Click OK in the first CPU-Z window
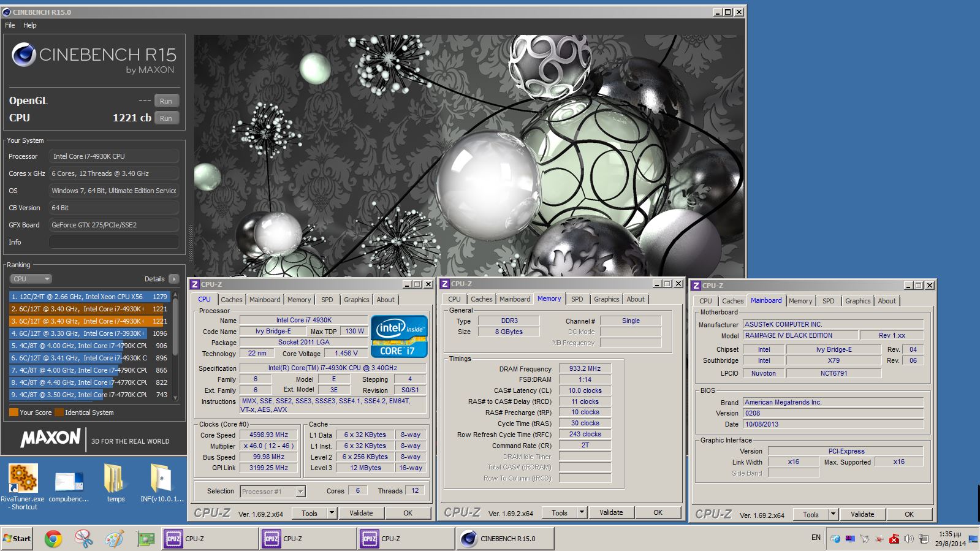The width and height of the screenshot is (980, 551). coord(408,513)
